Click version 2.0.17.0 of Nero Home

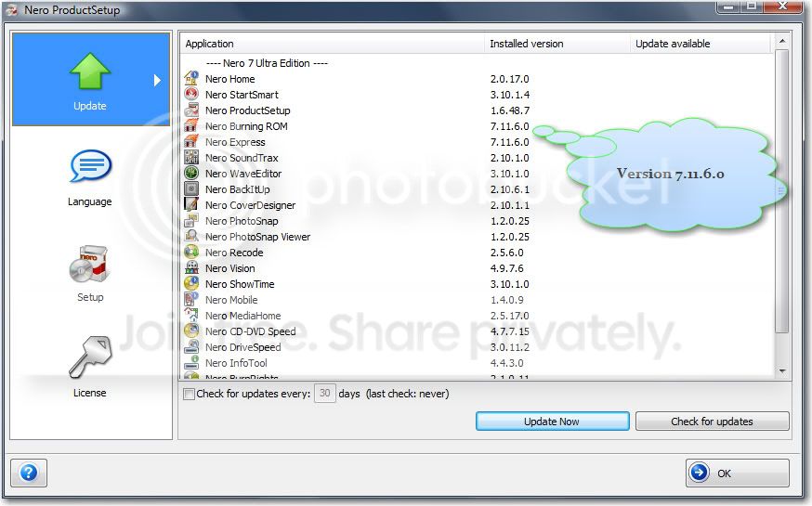click(509, 79)
